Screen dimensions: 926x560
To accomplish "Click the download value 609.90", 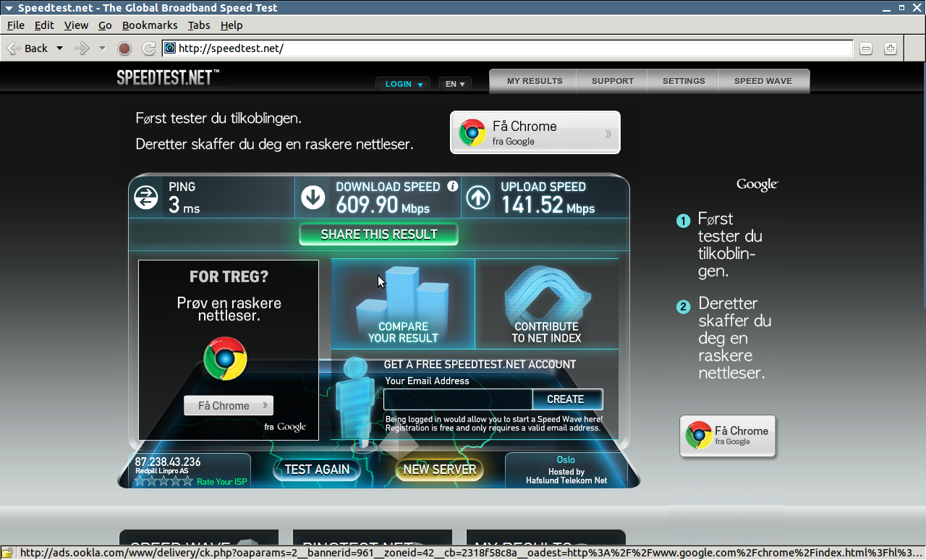I will tap(367, 205).
